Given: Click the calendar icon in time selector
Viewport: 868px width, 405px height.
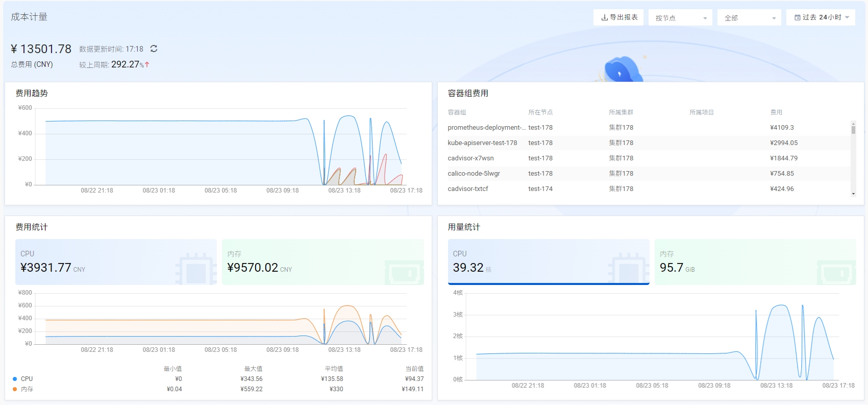Looking at the screenshot, I should click(797, 17).
